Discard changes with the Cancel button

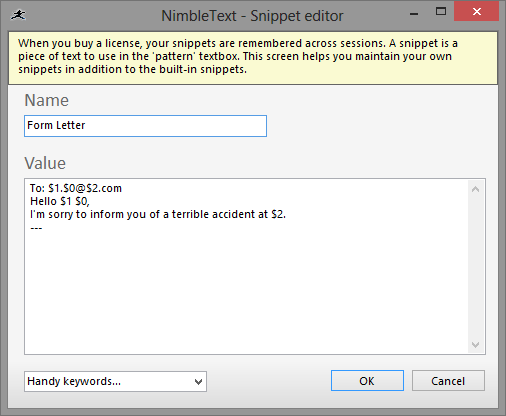click(448, 381)
